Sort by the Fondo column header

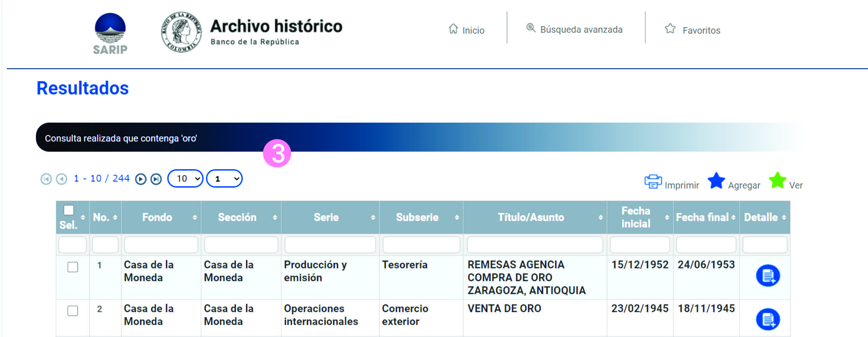tap(157, 217)
